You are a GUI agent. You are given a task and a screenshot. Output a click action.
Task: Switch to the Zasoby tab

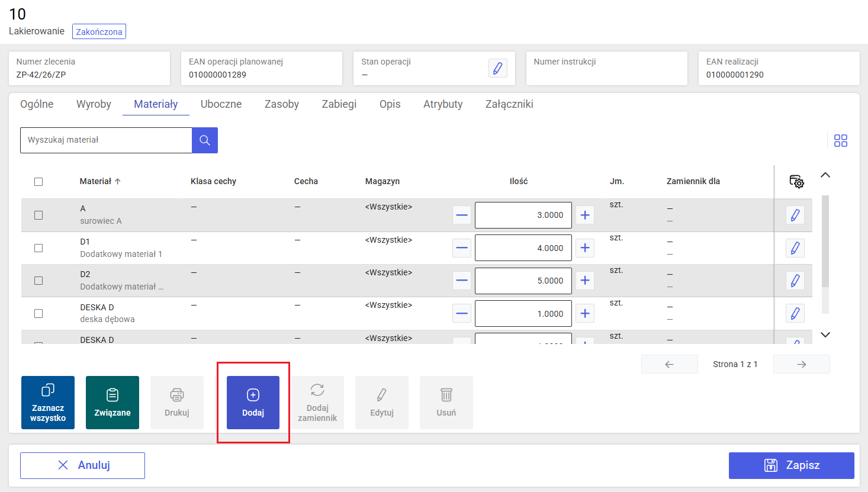tap(282, 104)
